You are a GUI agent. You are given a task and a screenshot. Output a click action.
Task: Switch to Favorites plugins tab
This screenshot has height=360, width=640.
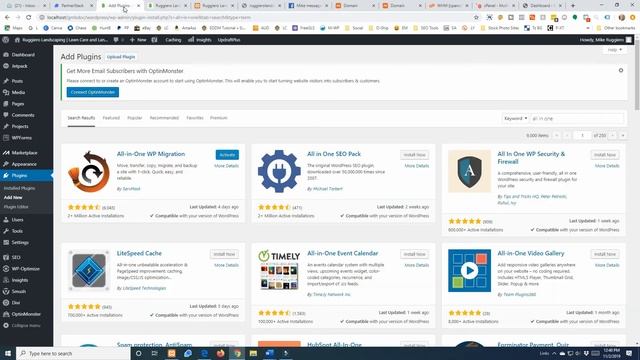tap(195, 118)
